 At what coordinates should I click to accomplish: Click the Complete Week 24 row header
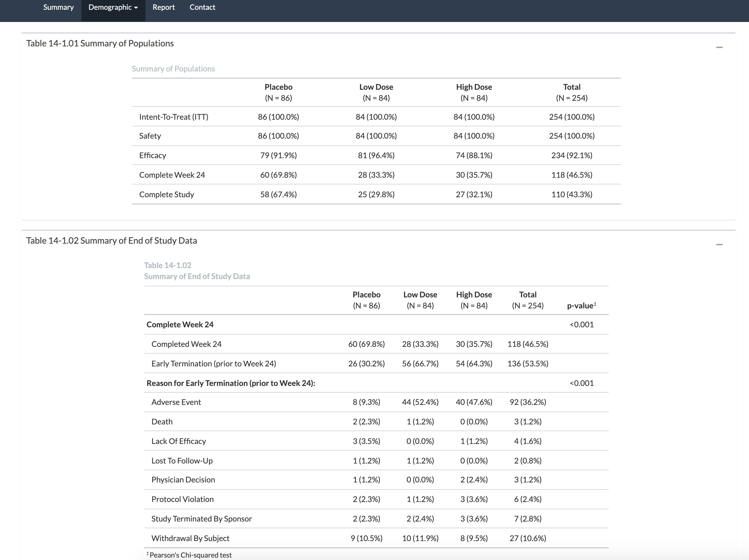pos(179,324)
